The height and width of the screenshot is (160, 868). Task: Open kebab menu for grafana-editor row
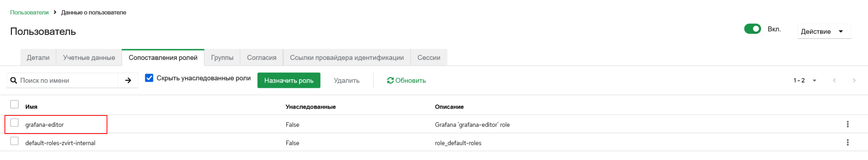coord(848,124)
